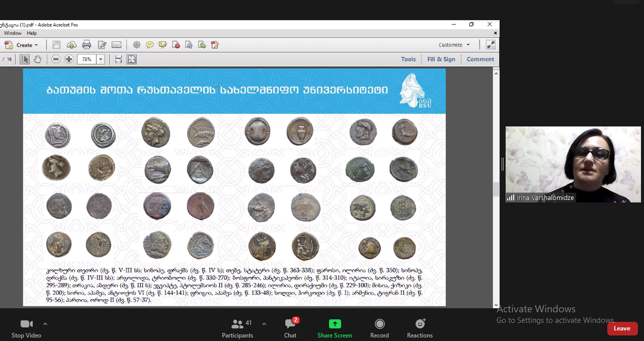Click the zoom in plus button
Viewport: 644px width, 341px height.
tap(69, 59)
